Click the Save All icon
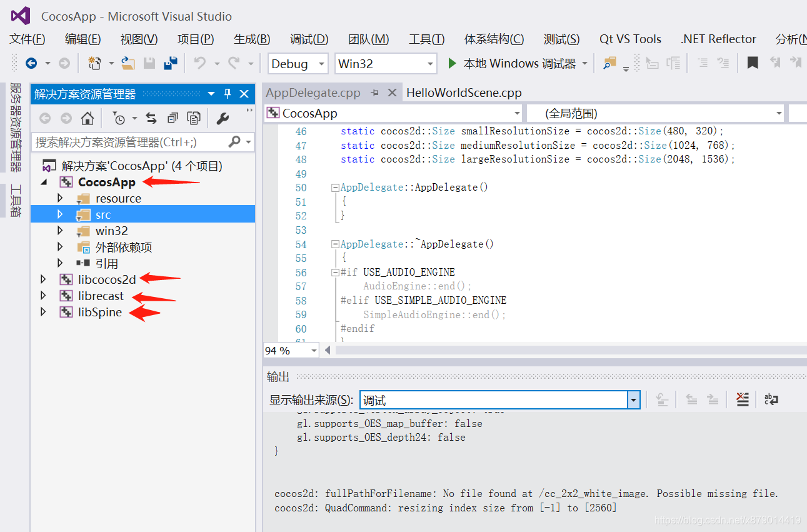 pos(170,63)
